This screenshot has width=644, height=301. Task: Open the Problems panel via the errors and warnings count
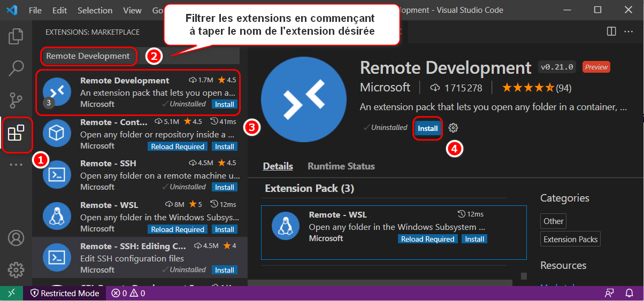coord(128,293)
